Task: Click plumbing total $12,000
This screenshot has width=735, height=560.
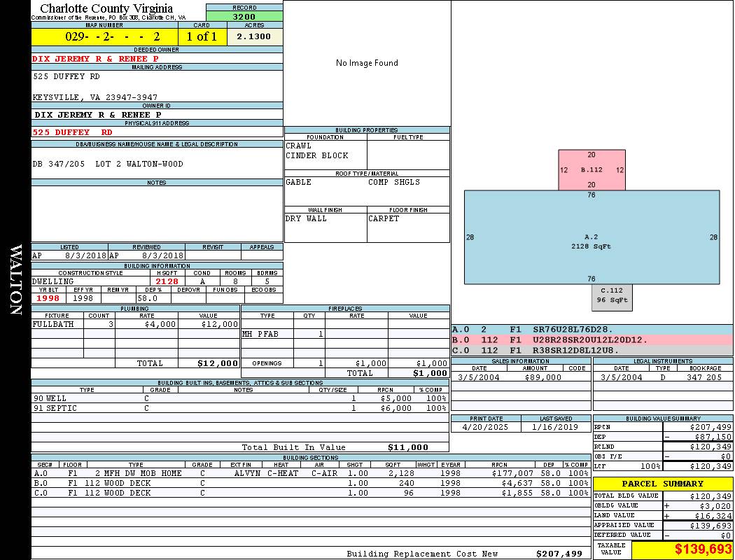Action: click(218, 363)
